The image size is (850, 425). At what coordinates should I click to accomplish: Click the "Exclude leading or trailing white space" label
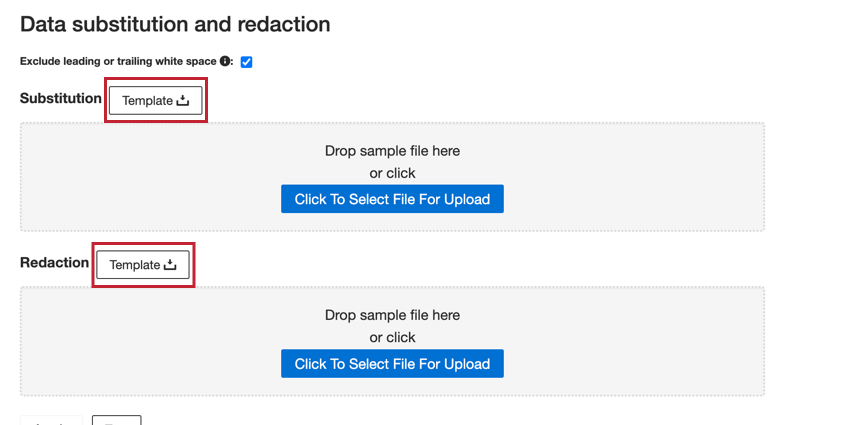click(x=118, y=62)
